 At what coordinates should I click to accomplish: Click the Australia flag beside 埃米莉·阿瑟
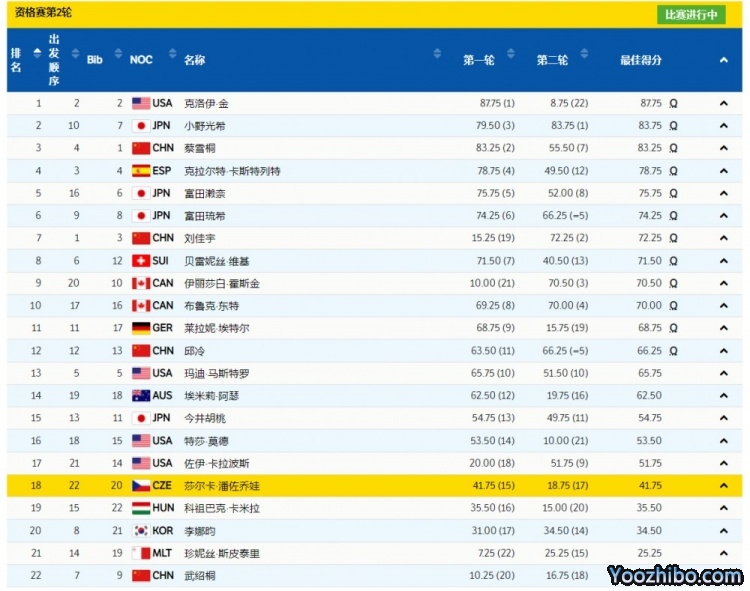[x=140, y=395]
